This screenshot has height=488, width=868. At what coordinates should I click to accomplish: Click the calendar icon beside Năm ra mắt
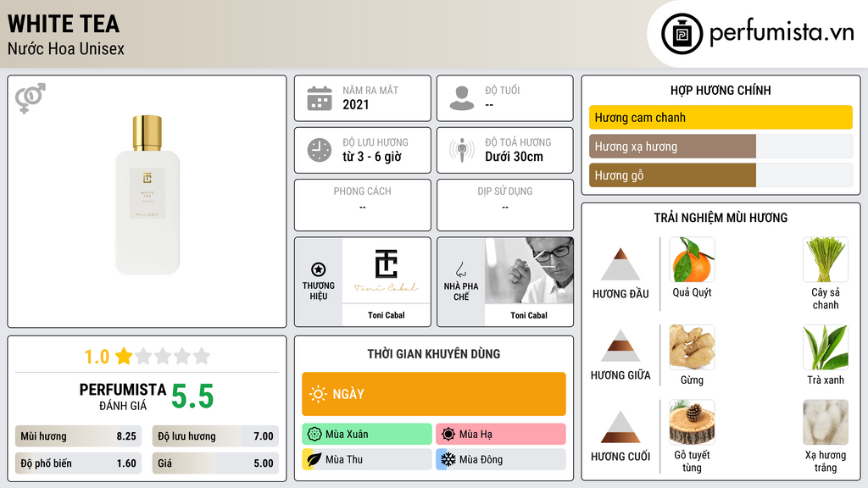point(320,98)
